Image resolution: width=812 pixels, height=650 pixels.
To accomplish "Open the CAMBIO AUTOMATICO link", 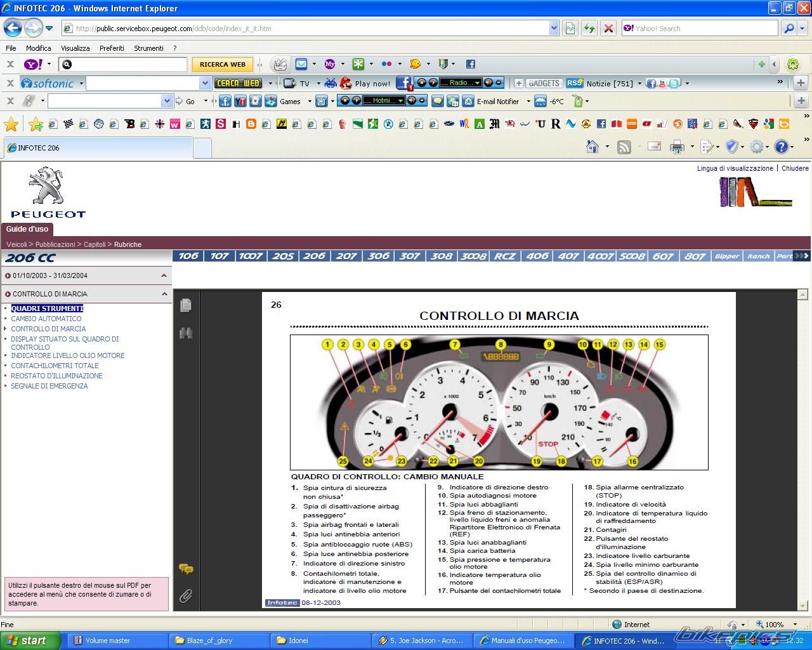I will tap(46, 319).
